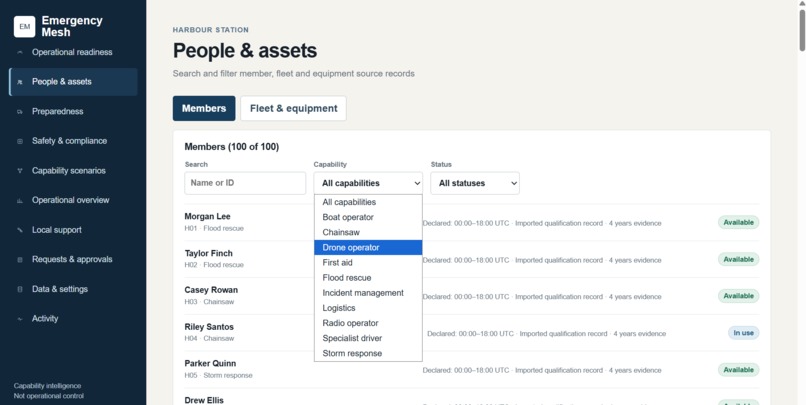Click the Activity sidebar icon

tap(20, 319)
